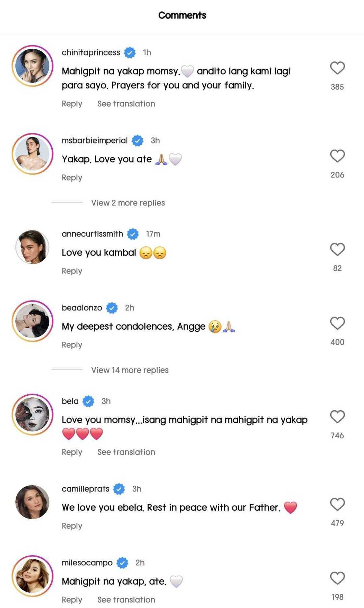
Task: Tap the heart beside camilleprats's comment
Action: (337, 504)
